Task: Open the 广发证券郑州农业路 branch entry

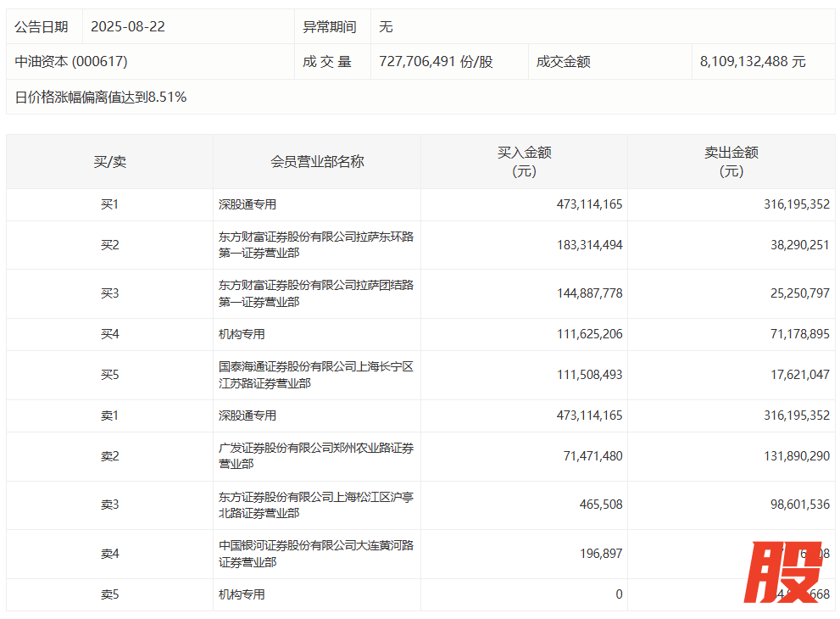Action: coord(315,456)
